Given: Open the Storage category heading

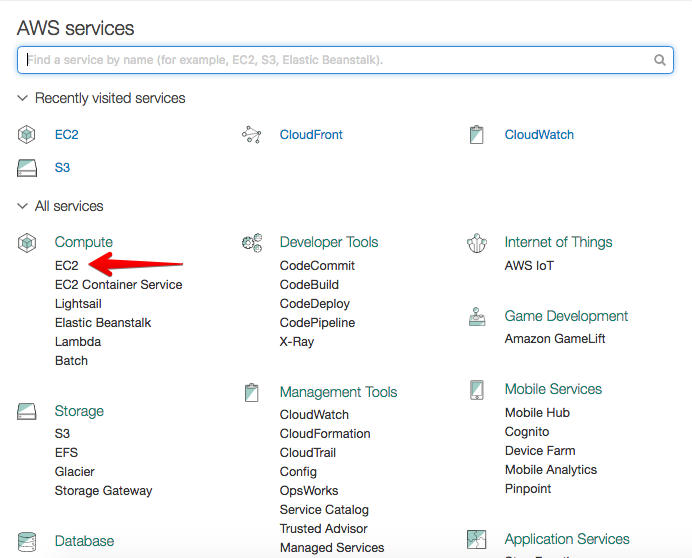Looking at the screenshot, I should click(x=79, y=411).
